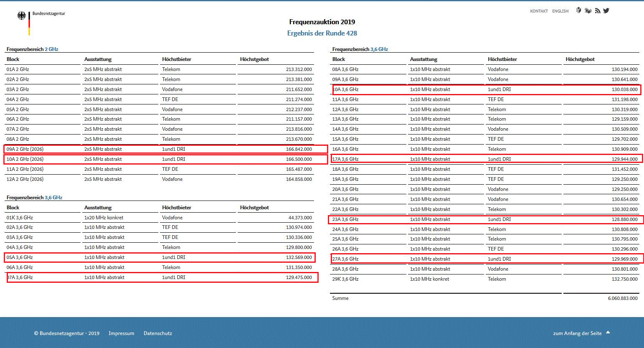This screenshot has height=348, width=644.
Task: Select the bid value 130.641.000
Action: [x=625, y=79]
